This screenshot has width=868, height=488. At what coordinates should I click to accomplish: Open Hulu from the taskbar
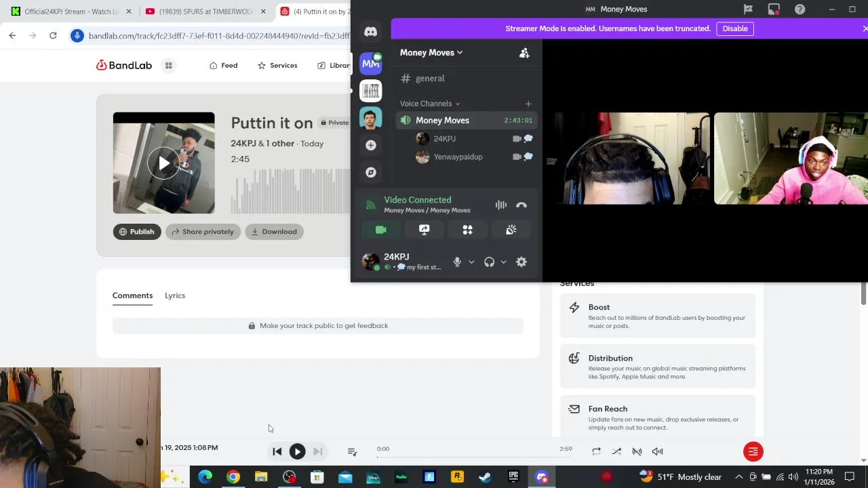click(x=401, y=477)
